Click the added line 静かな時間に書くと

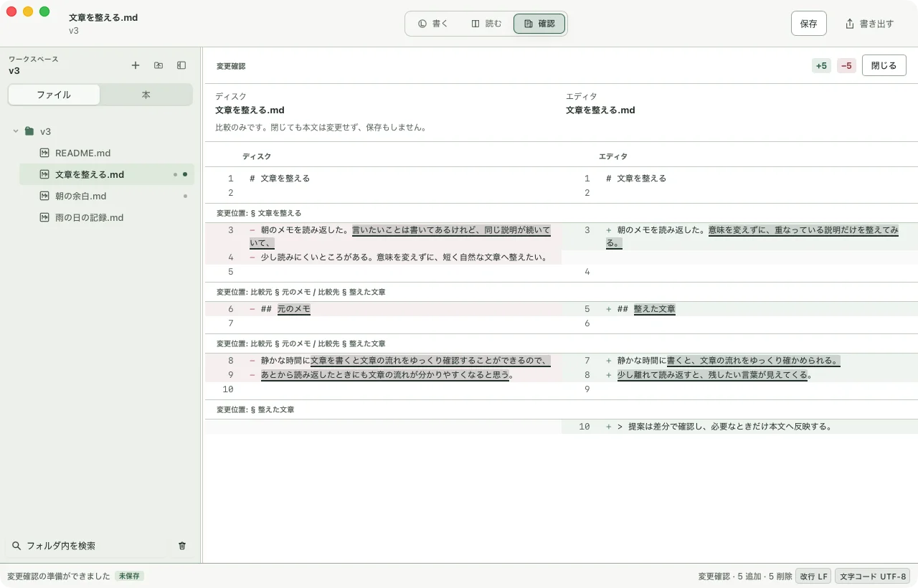click(739, 361)
